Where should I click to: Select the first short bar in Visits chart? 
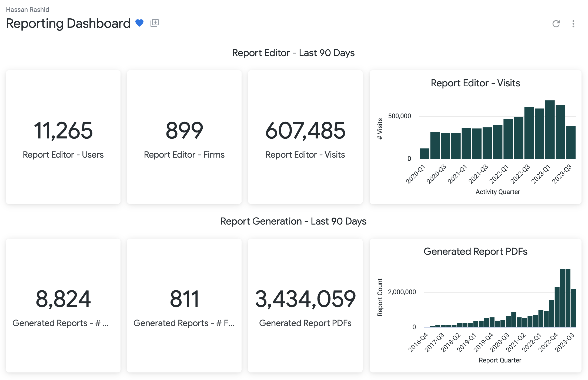(425, 154)
